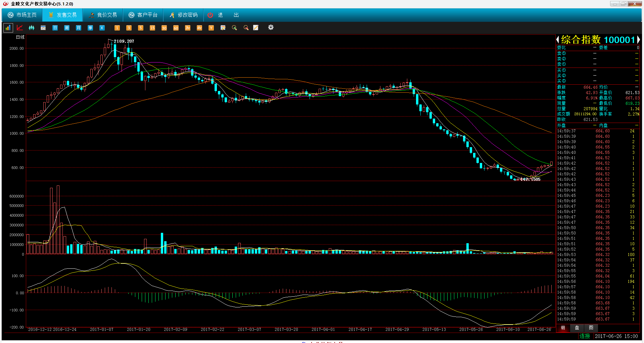Select the 30-minute chart icon

(x=164, y=28)
